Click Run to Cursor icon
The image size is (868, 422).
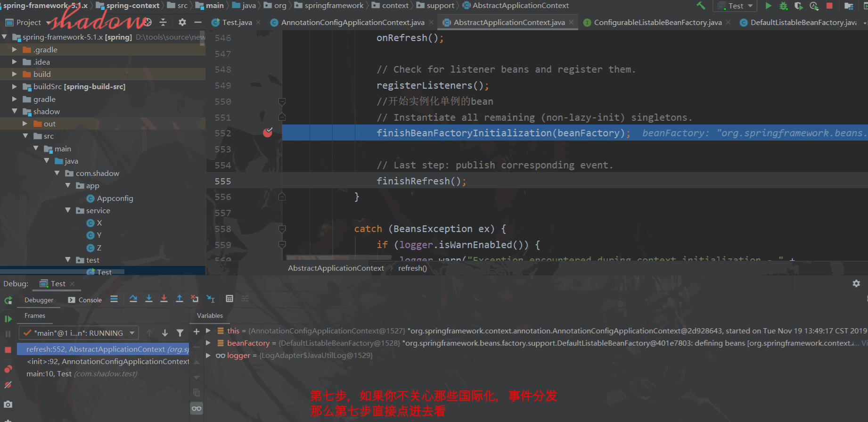[211, 298]
